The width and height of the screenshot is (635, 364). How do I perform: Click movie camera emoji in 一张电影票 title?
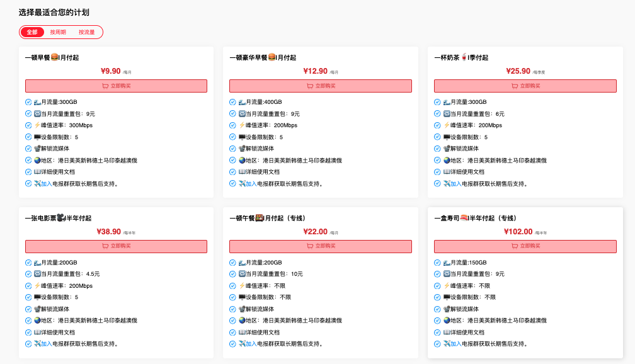point(60,218)
